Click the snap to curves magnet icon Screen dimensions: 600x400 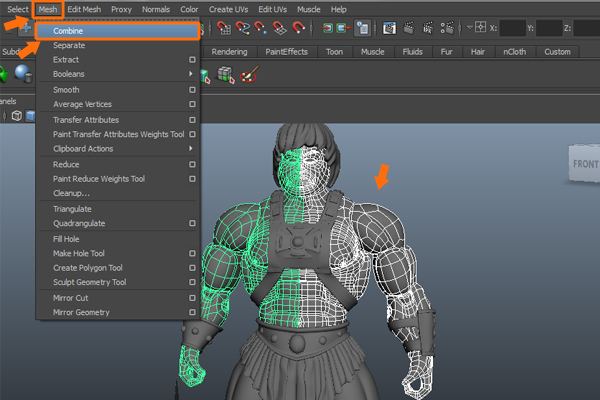241,28
